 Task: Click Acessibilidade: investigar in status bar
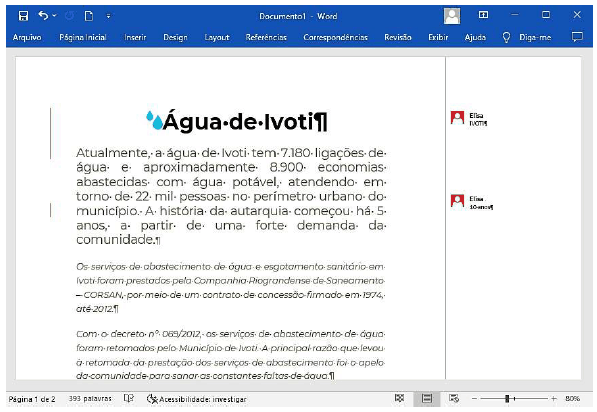tap(196, 399)
